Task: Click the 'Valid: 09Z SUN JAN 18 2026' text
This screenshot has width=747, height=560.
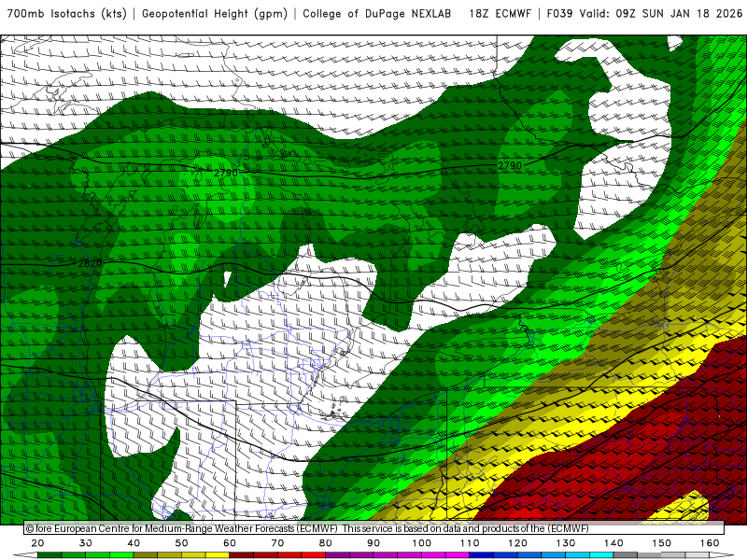Action: (x=661, y=14)
